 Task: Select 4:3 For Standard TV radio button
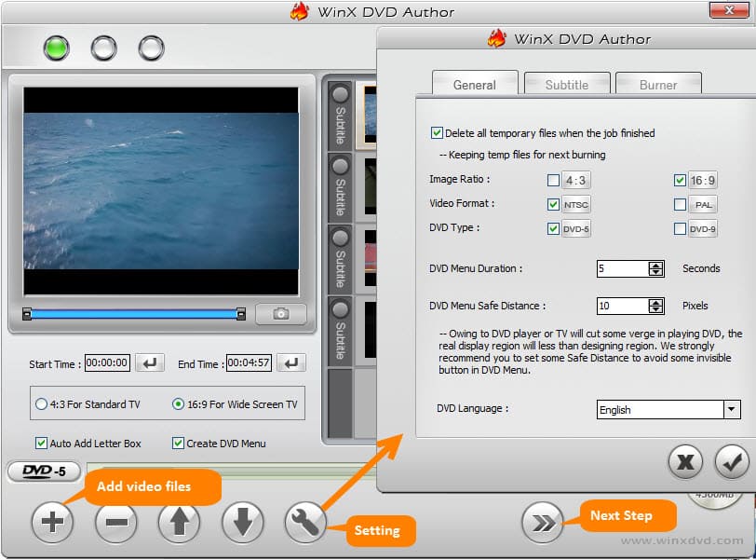(x=42, y=403)
